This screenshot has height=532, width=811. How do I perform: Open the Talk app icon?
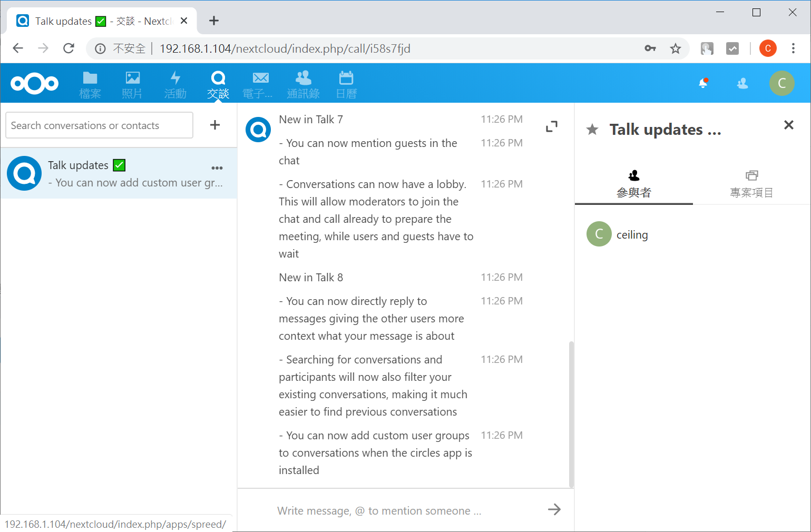tap(218, 83)
